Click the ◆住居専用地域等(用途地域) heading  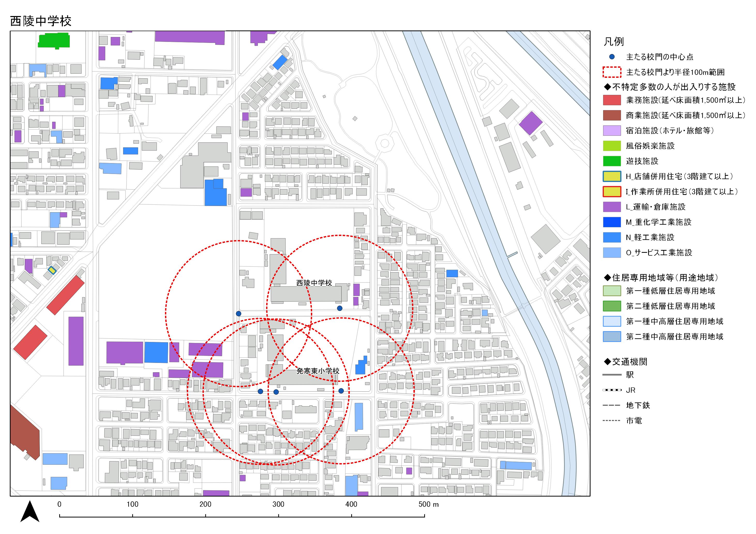coord(661,278)
